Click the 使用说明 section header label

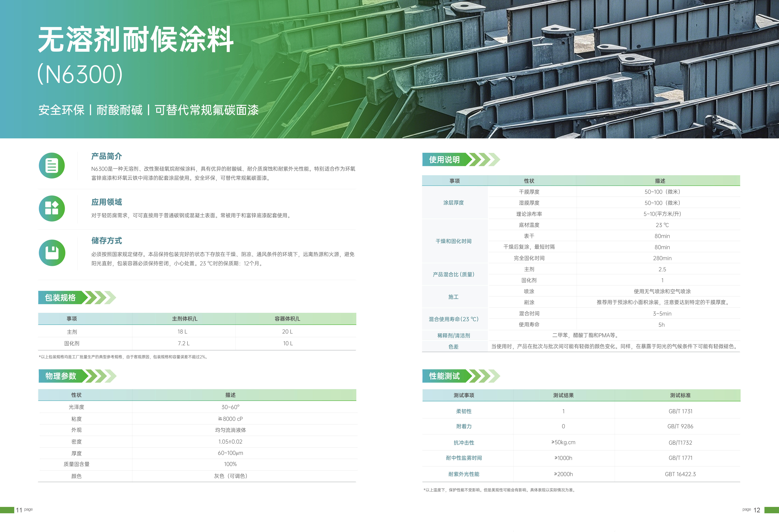pos(444,159)
